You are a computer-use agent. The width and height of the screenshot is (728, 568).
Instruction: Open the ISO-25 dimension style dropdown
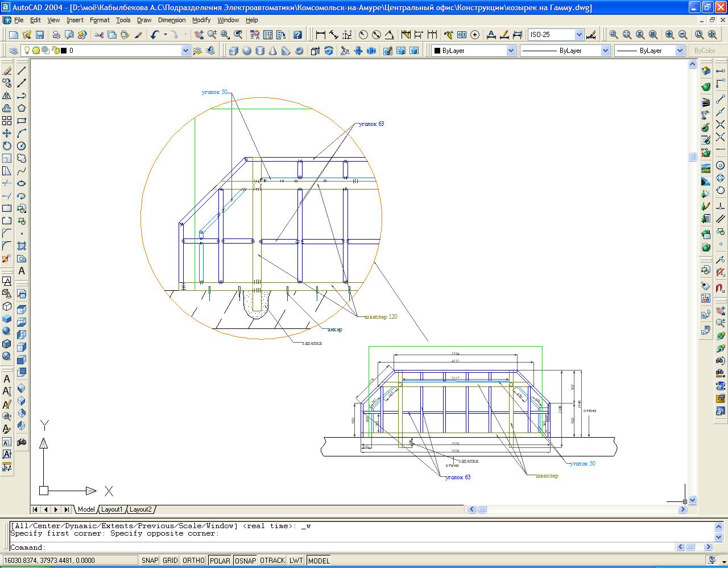[x=579, y=35]
